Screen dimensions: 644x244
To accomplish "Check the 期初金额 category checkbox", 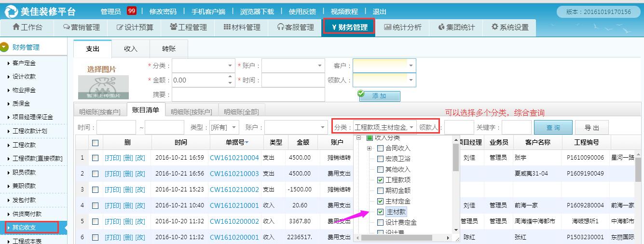I will click(x=381, y=190).
